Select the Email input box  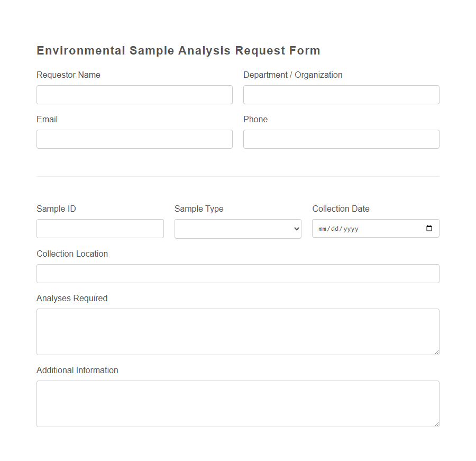(x=134, y=139)
